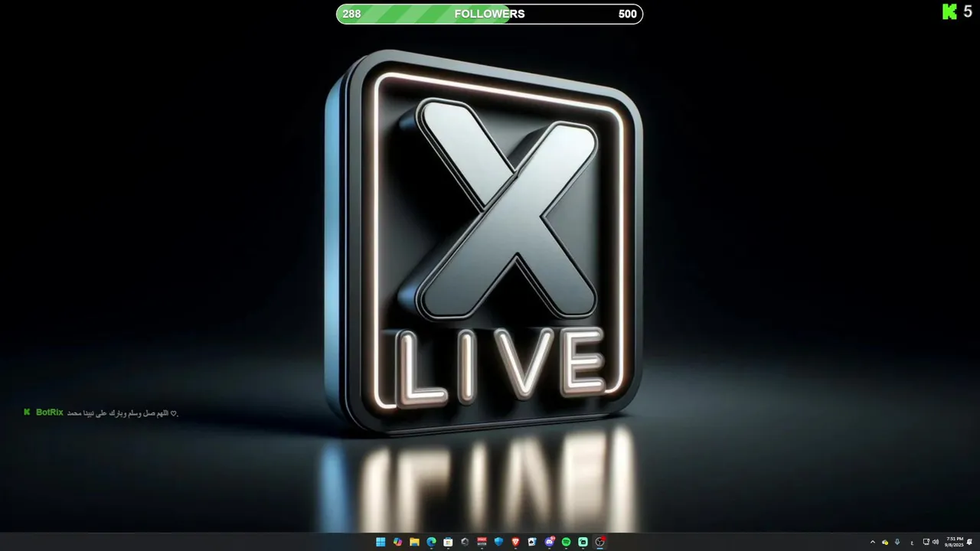Viewport: 980px width, 551px height.
Task: Switch to the OBS Studio taskbar icon
Action: click(x=600, y=542)
